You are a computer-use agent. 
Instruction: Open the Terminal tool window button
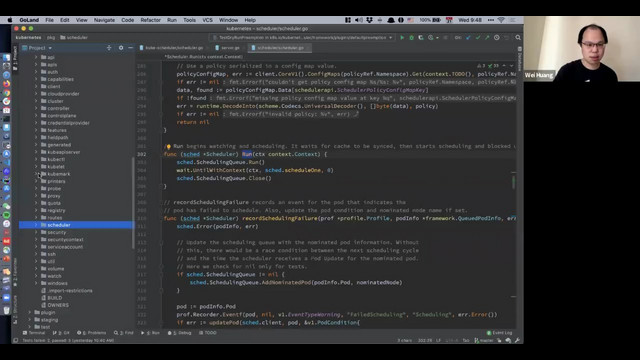(34, 333)
